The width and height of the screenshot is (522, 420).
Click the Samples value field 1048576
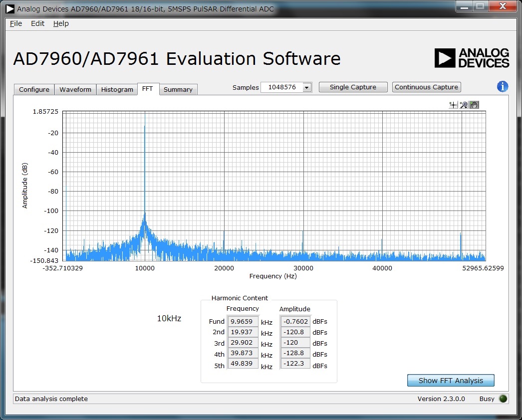281,87
